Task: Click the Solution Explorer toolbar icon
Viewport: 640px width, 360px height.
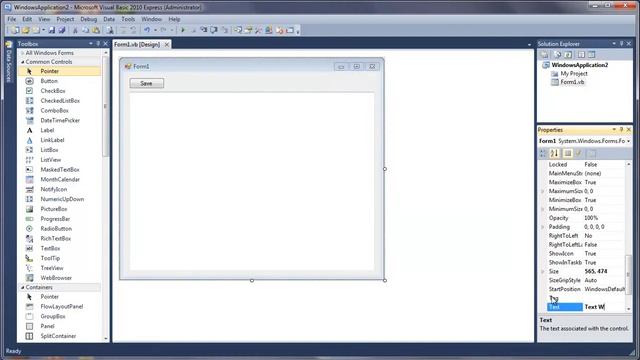Action: click(x=238, y=30)
